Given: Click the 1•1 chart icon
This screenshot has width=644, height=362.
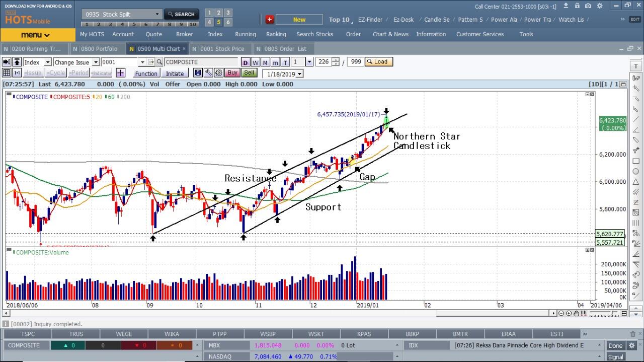Looking at the screenshot, I should coord(17,73).
